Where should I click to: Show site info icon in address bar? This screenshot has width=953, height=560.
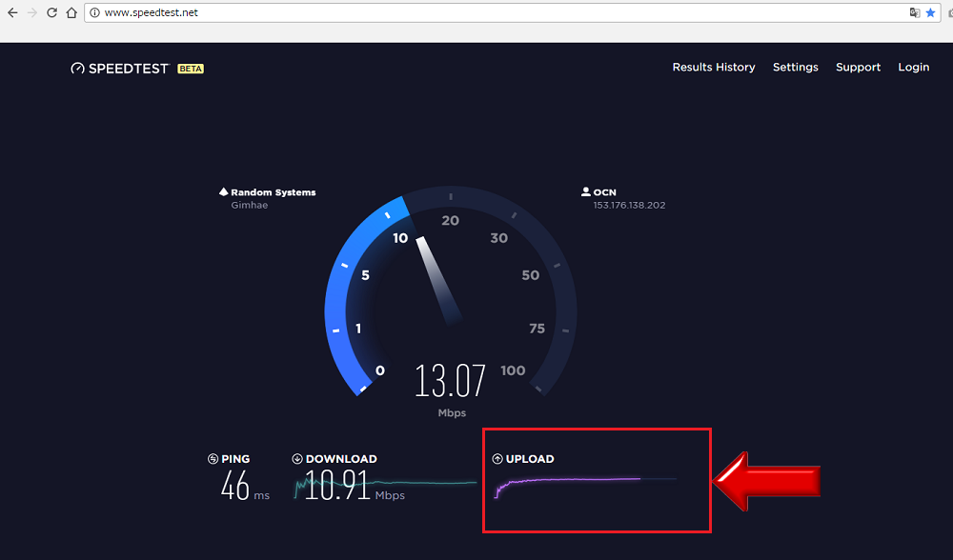[x=94, y=12]
